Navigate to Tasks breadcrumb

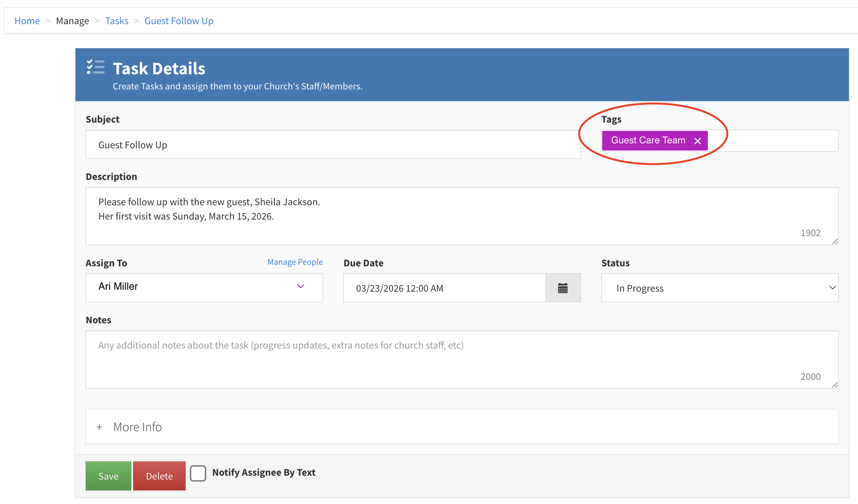coord(117,21)
